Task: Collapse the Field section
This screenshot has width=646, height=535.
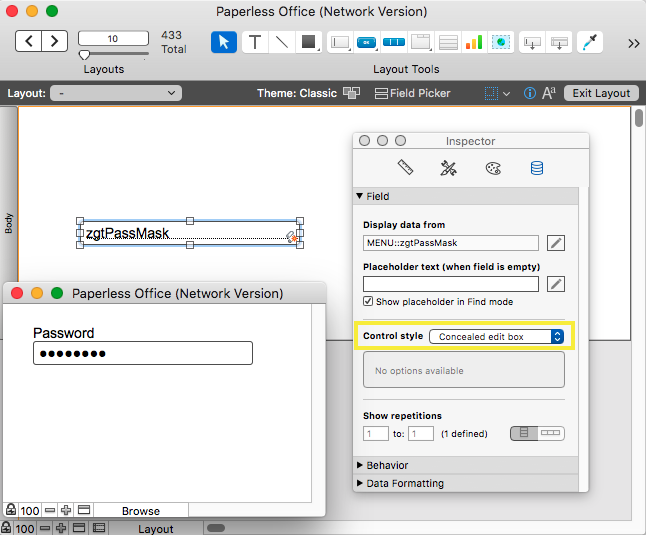Action: (359, 196)
